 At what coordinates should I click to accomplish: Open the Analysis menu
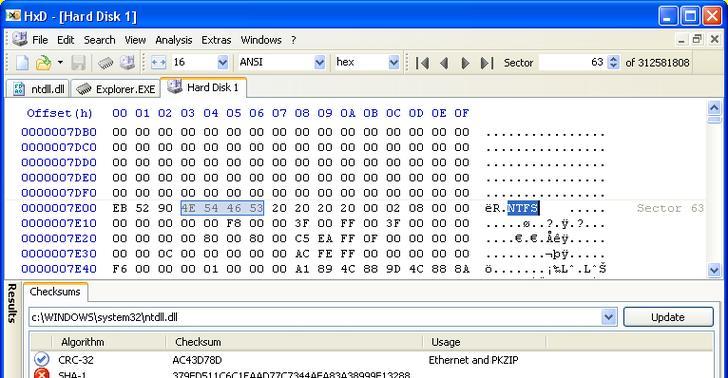[x=174, y=40]
